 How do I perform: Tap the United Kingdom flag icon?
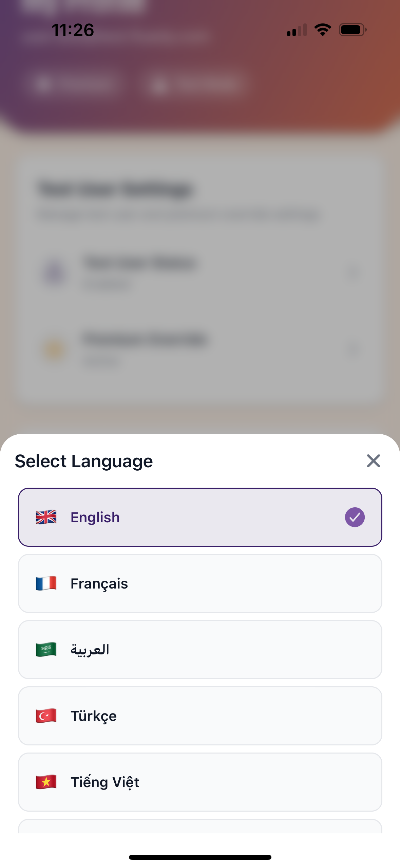46,517
